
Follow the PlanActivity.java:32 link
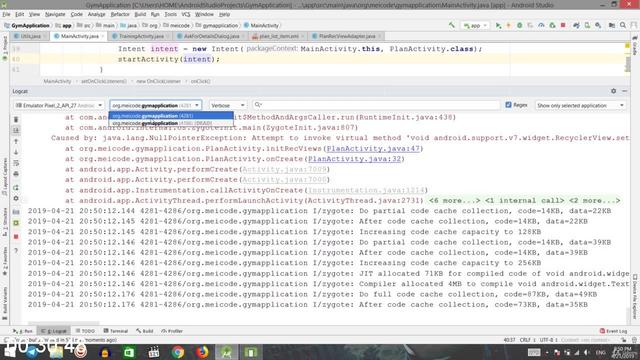pos(354,159)
